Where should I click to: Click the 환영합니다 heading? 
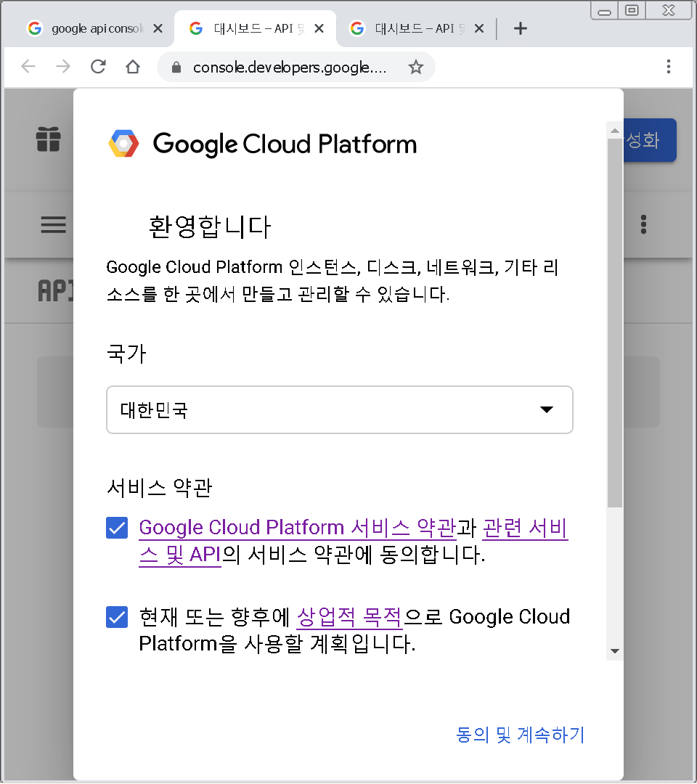point(210,226)
